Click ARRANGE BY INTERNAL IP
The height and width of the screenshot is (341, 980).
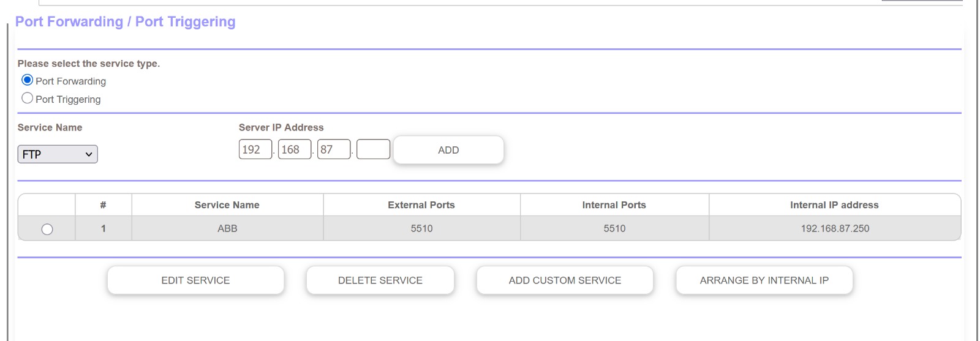pyautogui.click(x=764, y=280)
